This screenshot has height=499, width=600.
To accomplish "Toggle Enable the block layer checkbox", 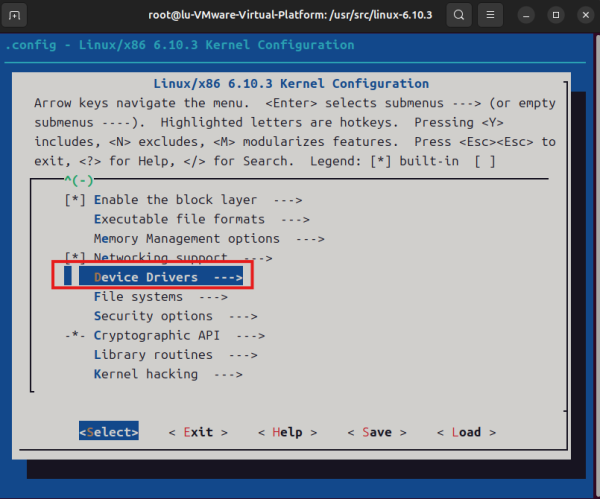I will (x=75, y=200).
